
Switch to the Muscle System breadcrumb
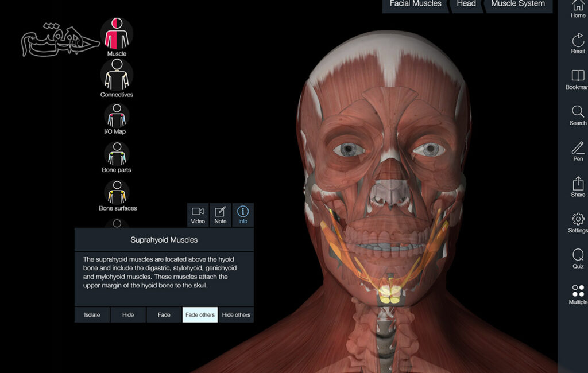pyautogui.click(x=517, y=5)
